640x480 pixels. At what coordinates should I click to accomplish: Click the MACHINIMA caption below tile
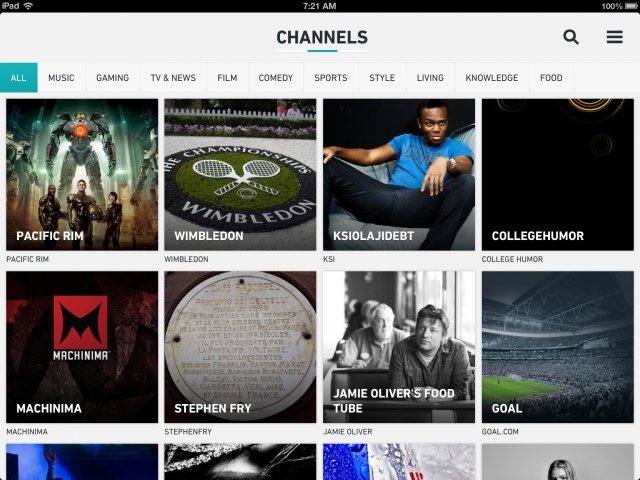27,431
